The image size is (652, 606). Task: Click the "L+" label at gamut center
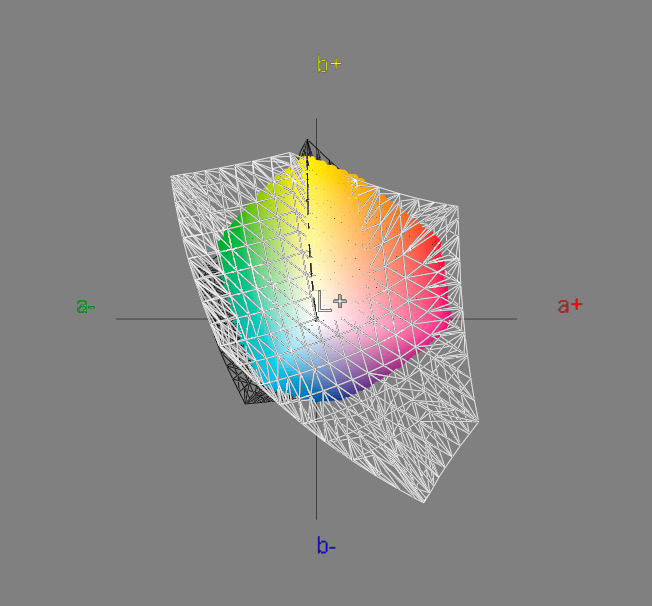click(x=332, y=301)
